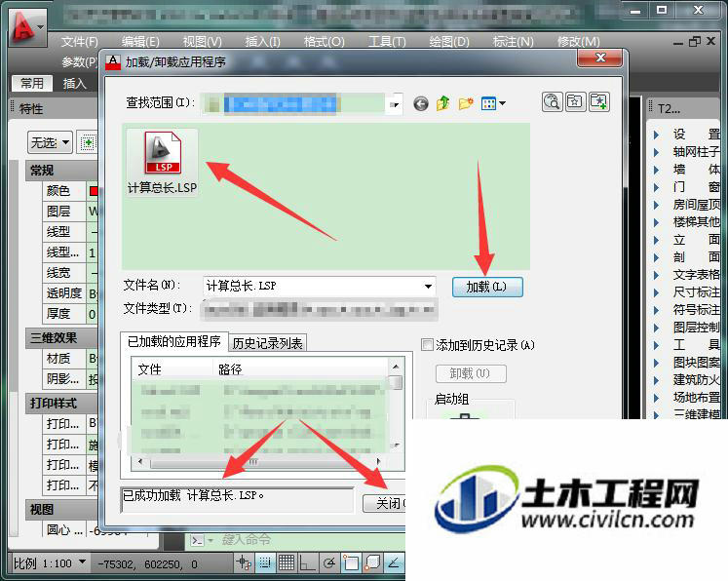Toggle Grid Display in status bar

coord(287,562)
